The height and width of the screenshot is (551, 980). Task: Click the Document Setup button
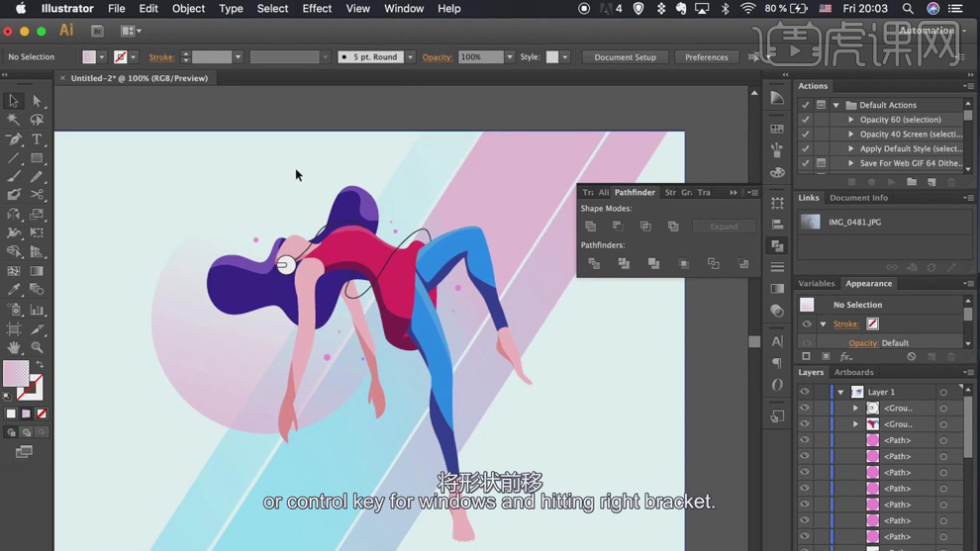click(625, 57)
